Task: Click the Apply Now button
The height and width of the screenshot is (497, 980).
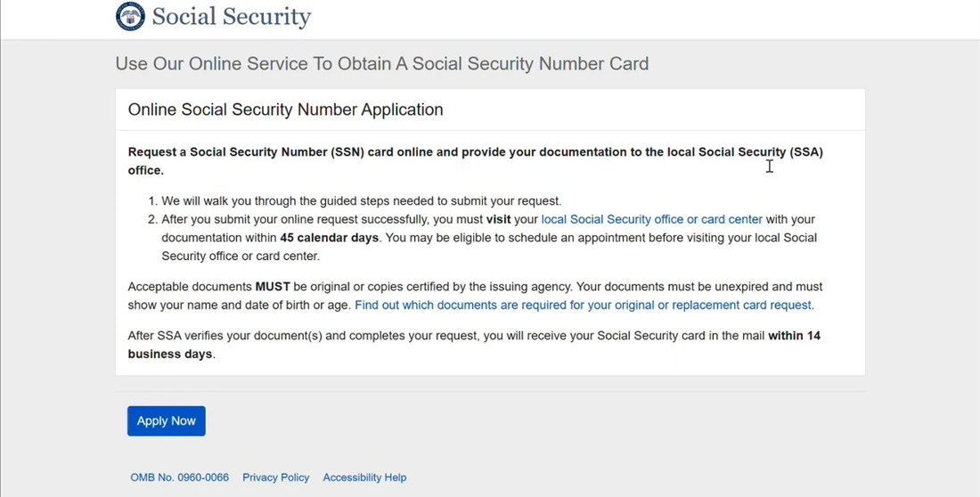Action: 167,420
